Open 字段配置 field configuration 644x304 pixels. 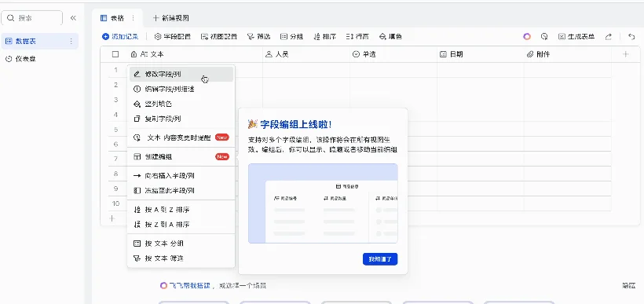173,37
